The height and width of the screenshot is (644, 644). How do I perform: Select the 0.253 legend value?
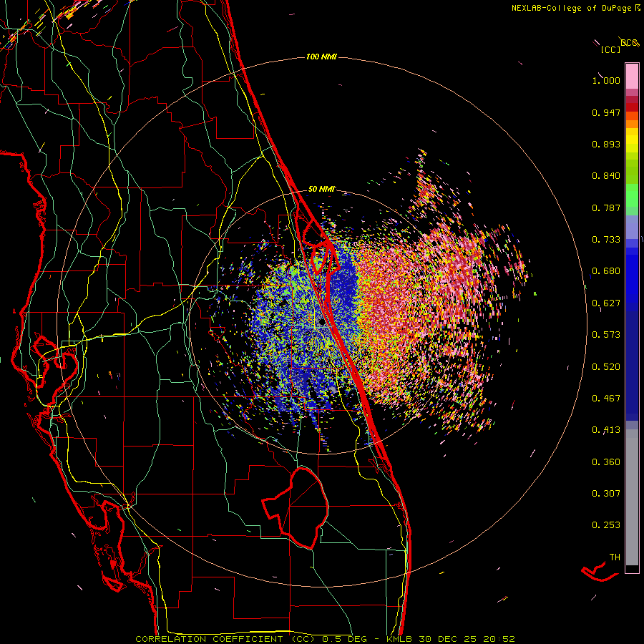[606, 525]
